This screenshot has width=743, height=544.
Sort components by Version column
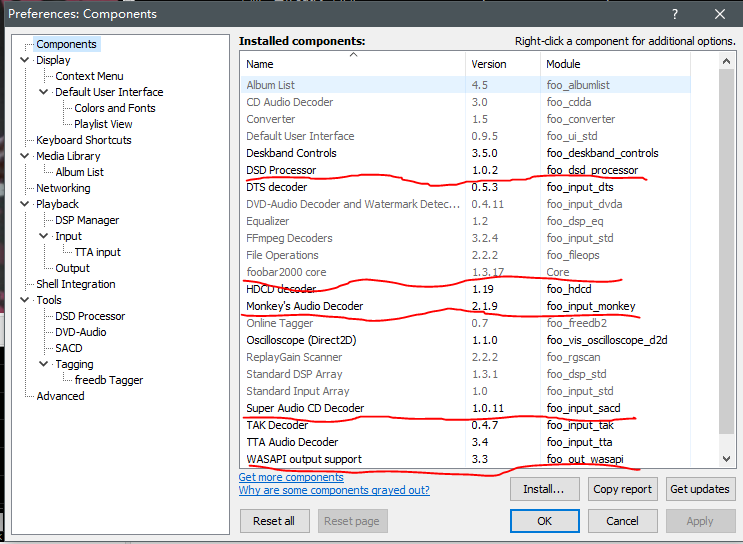489,64
